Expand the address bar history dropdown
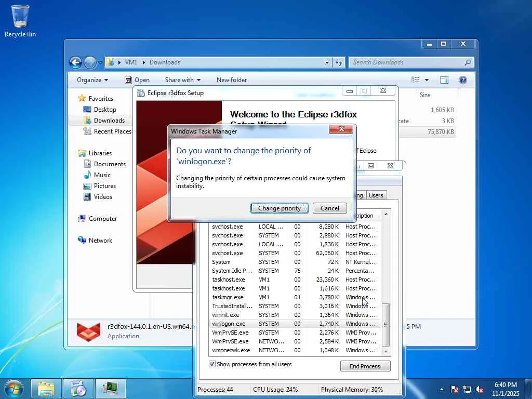Screen dimensions: 532x399 pos(327,62)
